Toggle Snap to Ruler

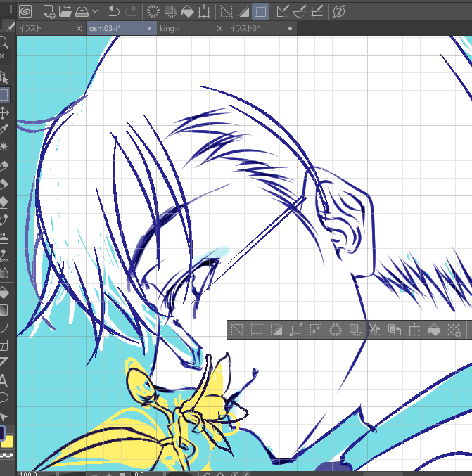(x=283, y=11)
